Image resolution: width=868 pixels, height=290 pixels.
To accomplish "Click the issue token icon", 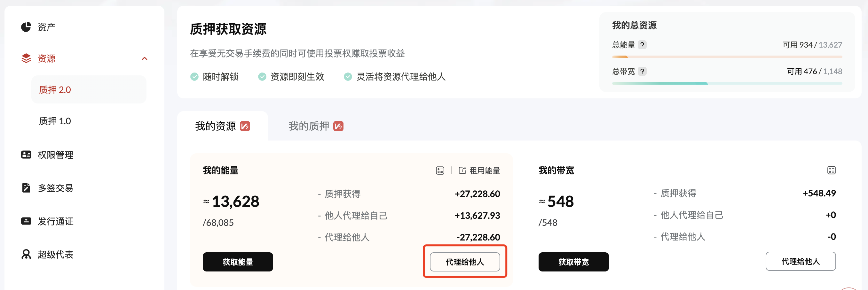I will (26, 221).
